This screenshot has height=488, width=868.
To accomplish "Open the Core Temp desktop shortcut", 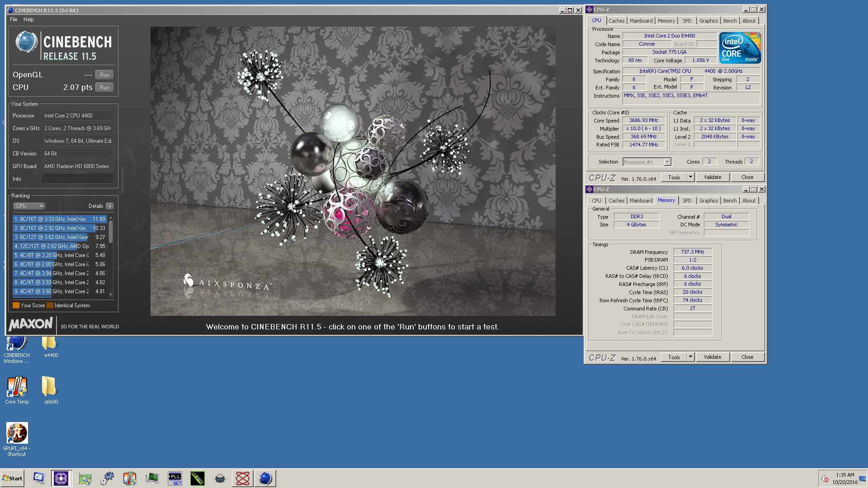I will 17,390.
